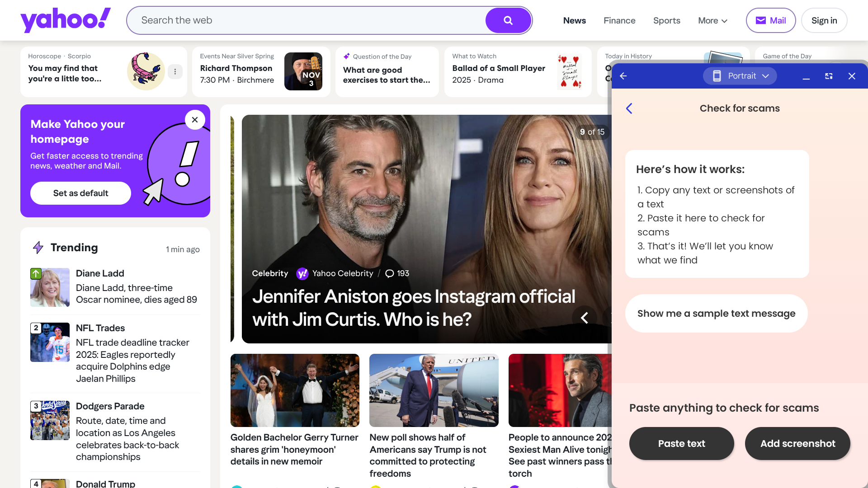Dismiss the Make Yahoo your homepage banner
Image resolution: width=868 pixels, height=488 pixels.
point(195,120)
